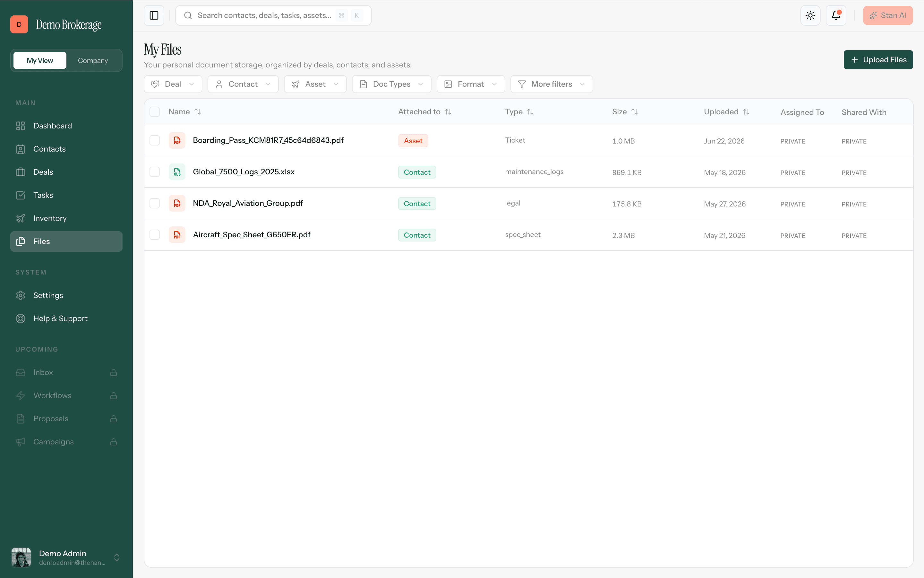Open the Deal filter dropdown

coord(173,84)
